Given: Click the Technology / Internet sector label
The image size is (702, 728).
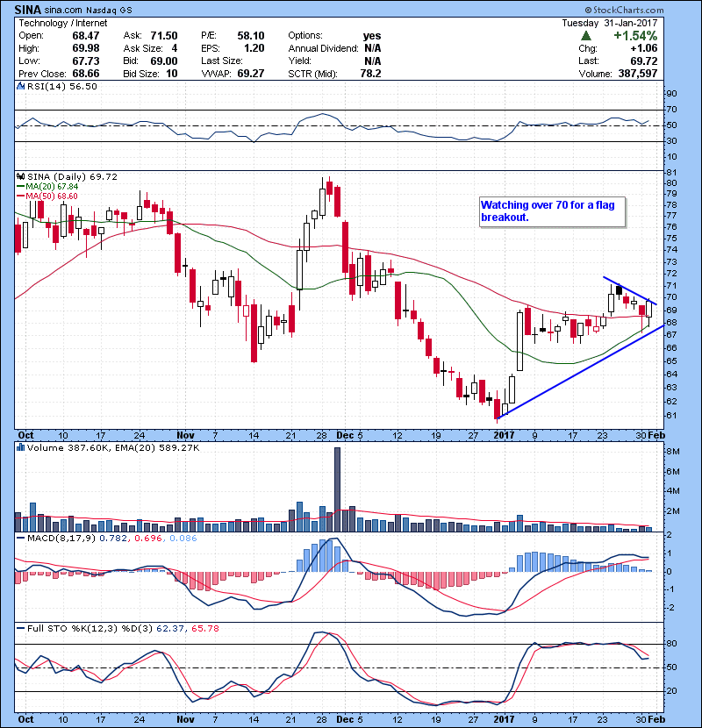Looking at the screenshot, I should point(62,23).
